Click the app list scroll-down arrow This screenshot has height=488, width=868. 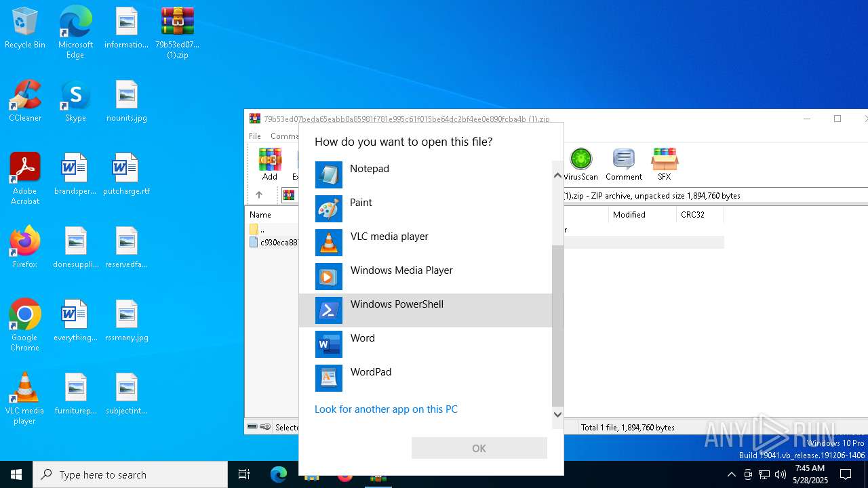pos(557,414)
